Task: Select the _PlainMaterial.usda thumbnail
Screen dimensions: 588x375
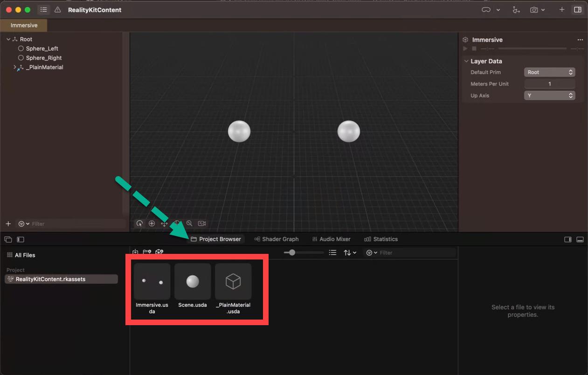Action: pyautogui.click(x=233, y=281)
